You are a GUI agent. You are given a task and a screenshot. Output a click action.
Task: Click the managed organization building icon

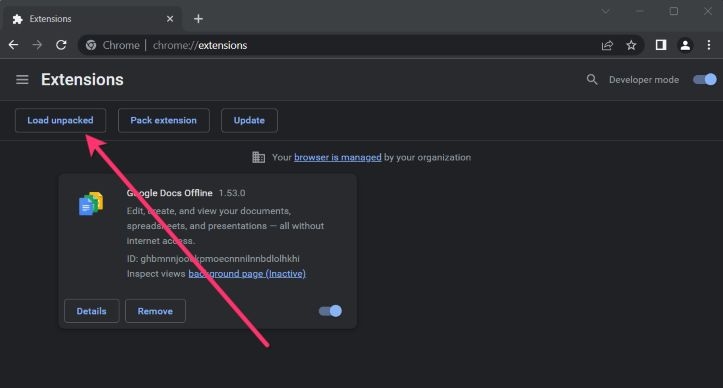(x=258, y=157)
